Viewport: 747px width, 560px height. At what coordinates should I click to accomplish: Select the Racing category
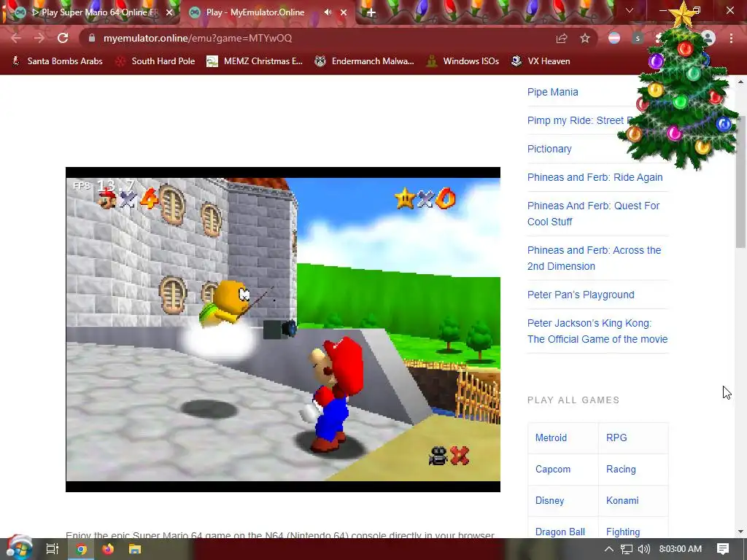621,469
